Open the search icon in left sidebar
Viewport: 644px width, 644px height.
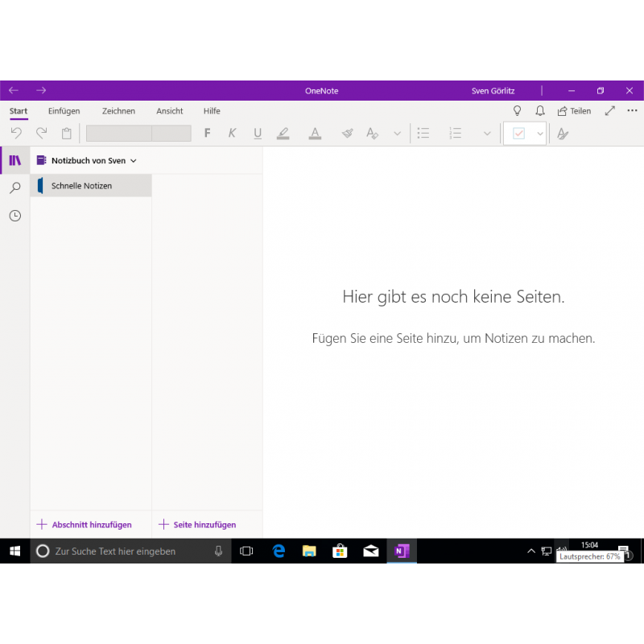pos(14,188)
